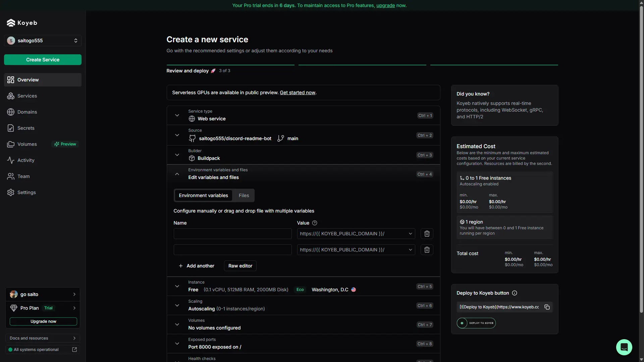The width and height of the screenshot is (644, 362).
Task: Click the Deploy to Koyeb button preview
Action: [476, 323]
